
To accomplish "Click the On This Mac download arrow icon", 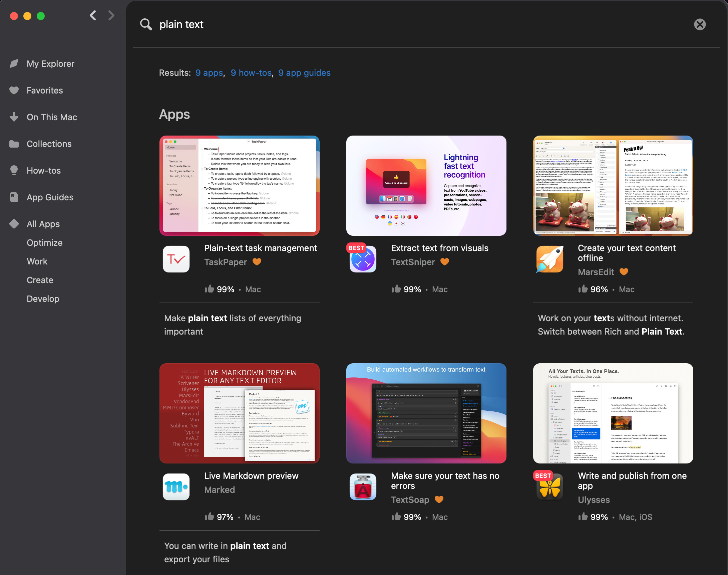I will 14,117.
